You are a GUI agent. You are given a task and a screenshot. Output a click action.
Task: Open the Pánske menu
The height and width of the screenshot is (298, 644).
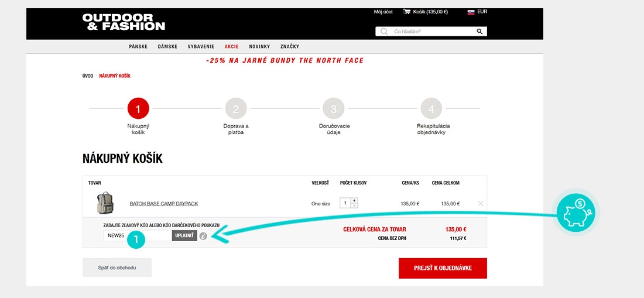[x=138, y=46]
